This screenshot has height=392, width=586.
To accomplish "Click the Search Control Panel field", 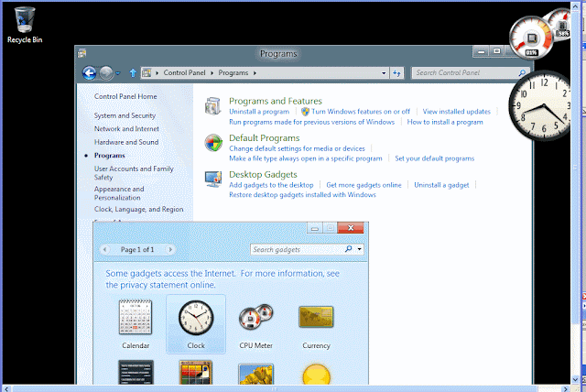I will [465, 73].
